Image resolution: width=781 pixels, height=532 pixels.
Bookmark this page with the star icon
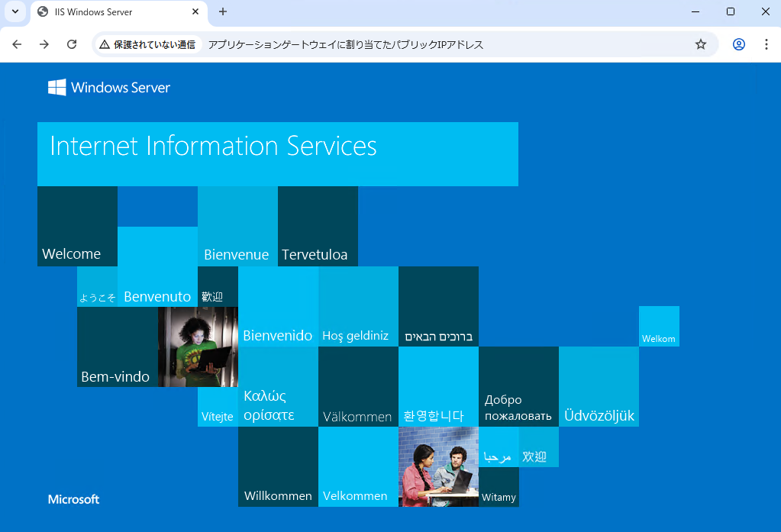tap(700, 44)
